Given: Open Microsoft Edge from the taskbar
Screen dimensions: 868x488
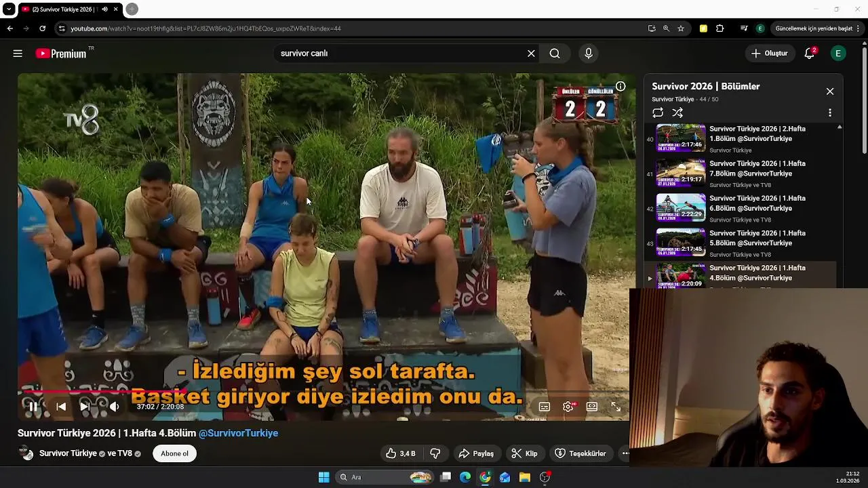Looking at the screenshot, I should click(465, 477).
